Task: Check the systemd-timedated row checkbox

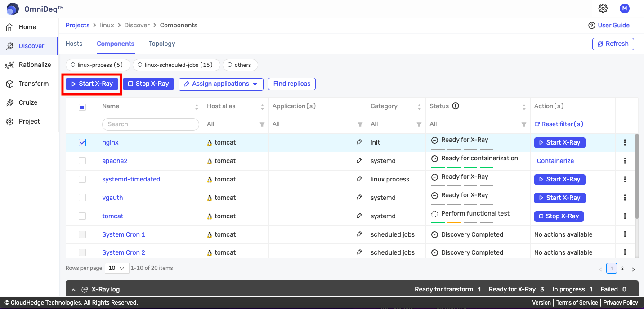Action: [82, 179]
